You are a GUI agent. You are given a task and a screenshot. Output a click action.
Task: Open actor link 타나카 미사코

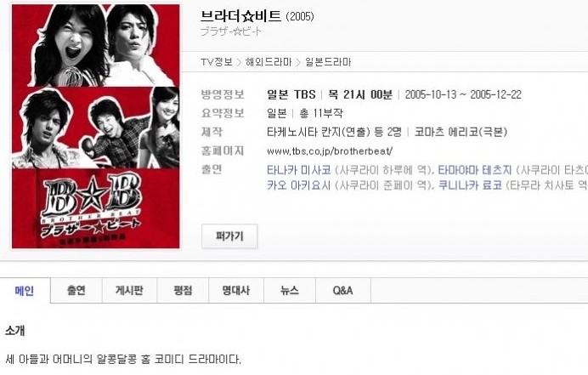click(299, 170)
